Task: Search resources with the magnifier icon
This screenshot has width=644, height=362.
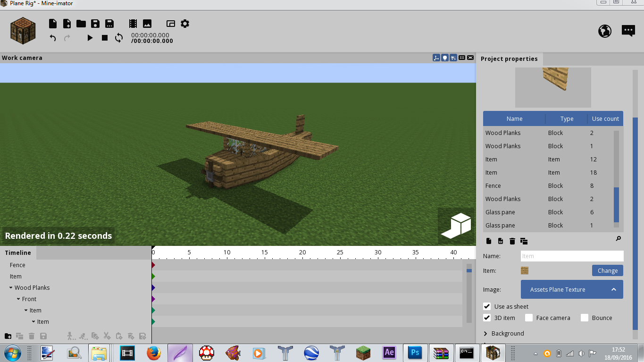Action: pyautogui.click(x=619, y=239)
